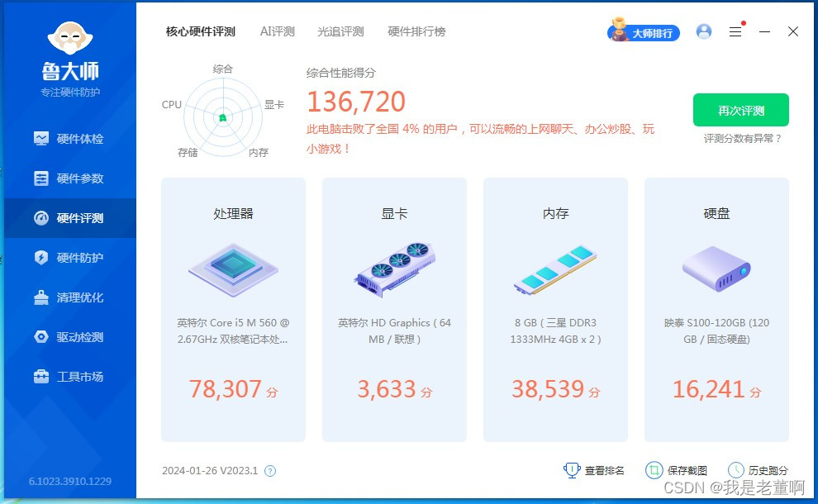Select 硬件评测 in the sidebar
The image size is (818, 504).
pyautogui.click(x=69, y=218)
